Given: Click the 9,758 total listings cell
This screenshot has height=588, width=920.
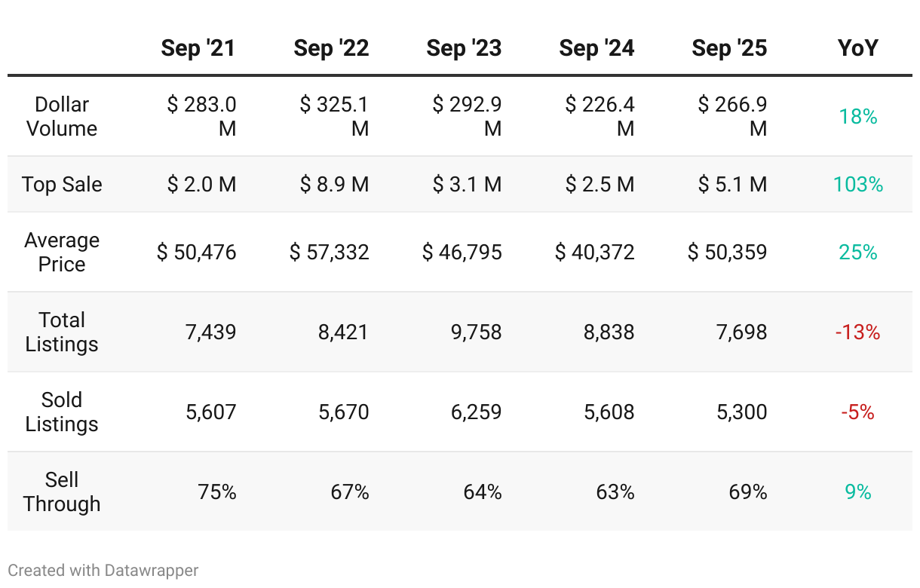Looking at the screenshot, I should [x=476, y=332].
